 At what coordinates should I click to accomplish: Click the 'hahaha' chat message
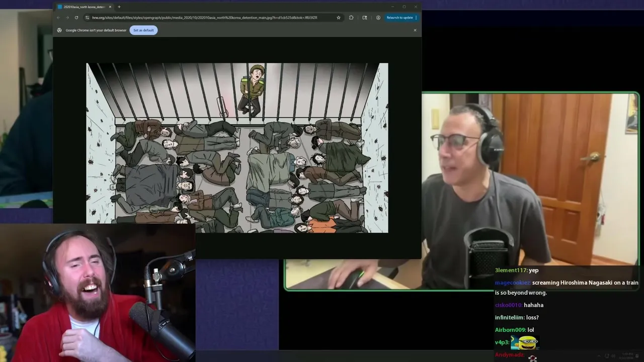click(533, 305)
